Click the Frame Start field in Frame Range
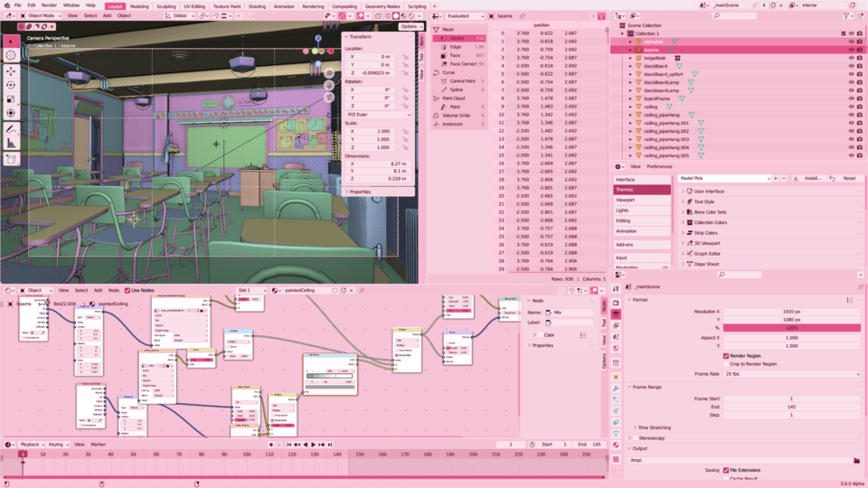Viewport: 868px width, 488px height. click(x=792, y=399)
